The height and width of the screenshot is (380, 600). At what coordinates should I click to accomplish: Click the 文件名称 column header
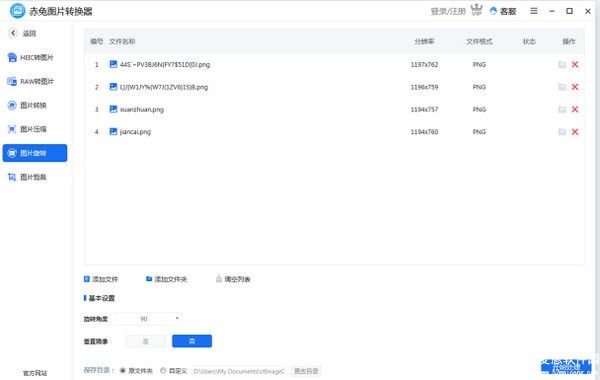(122, 41)
